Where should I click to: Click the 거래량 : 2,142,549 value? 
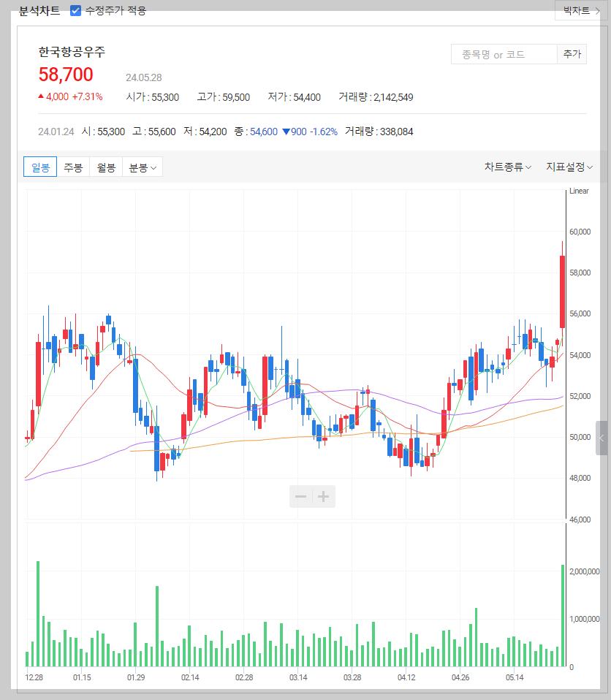point(376,97)
